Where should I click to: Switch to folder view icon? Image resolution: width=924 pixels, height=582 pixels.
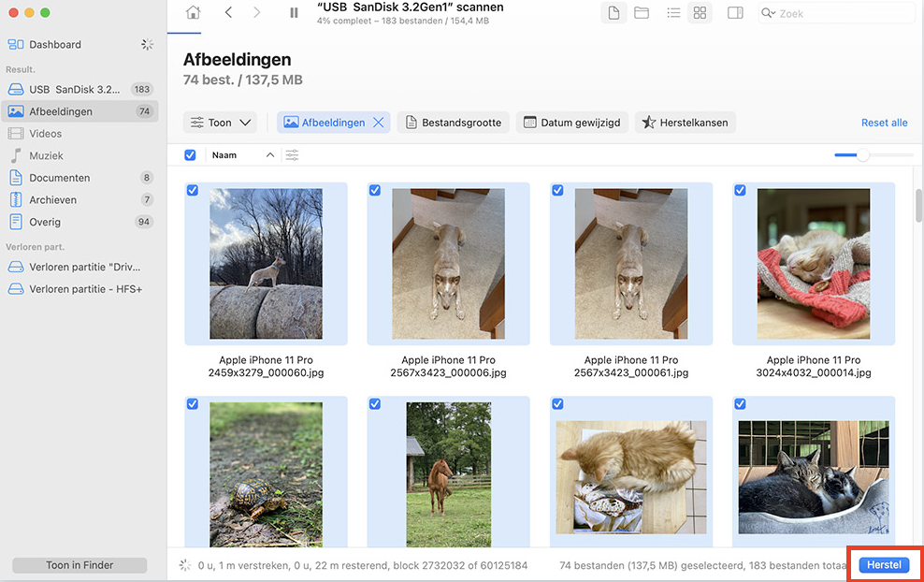coord(642,13)
